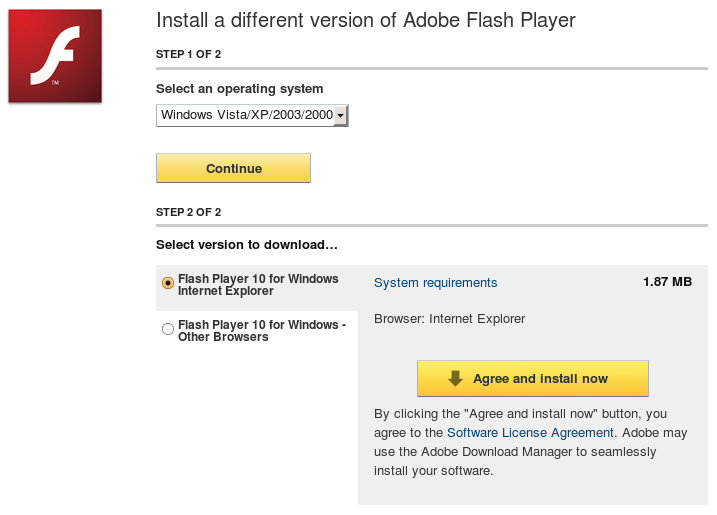Click the download arrow icon on the install button

point(455,378)
